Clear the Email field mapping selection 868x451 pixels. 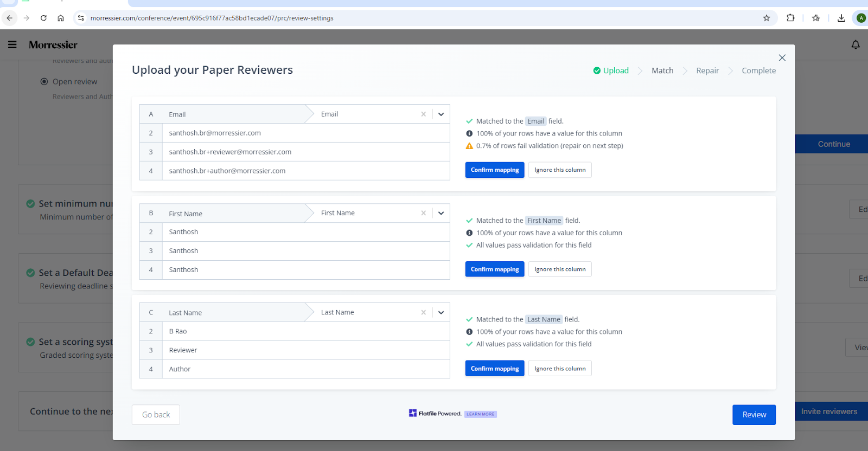coord(423,114)
